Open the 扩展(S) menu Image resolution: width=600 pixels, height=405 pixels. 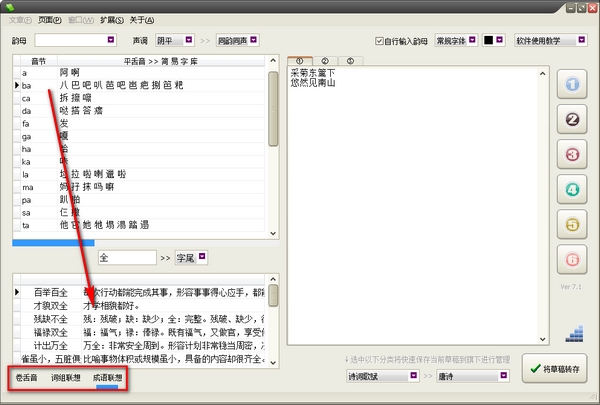pos(112,20)
